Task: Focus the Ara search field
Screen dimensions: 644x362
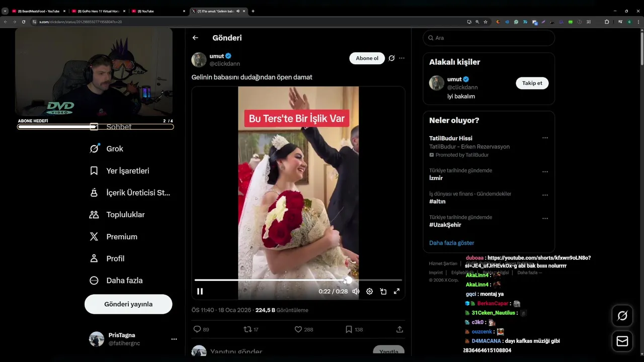Action: click(489, 38)
